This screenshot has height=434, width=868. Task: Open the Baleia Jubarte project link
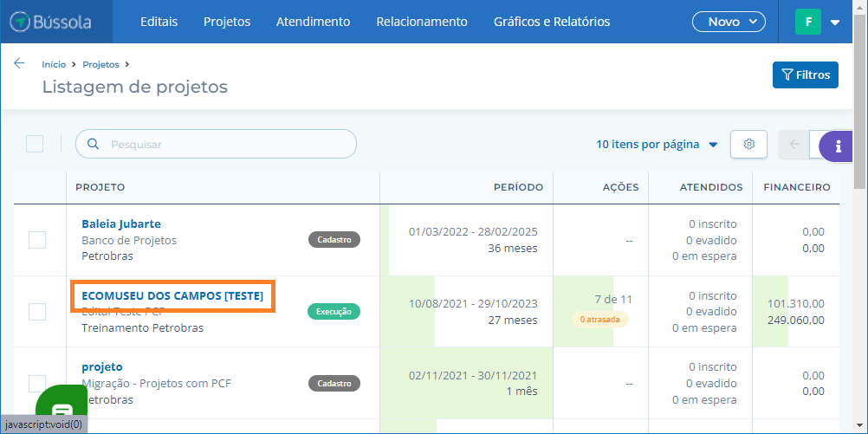(x=121, y=224)
